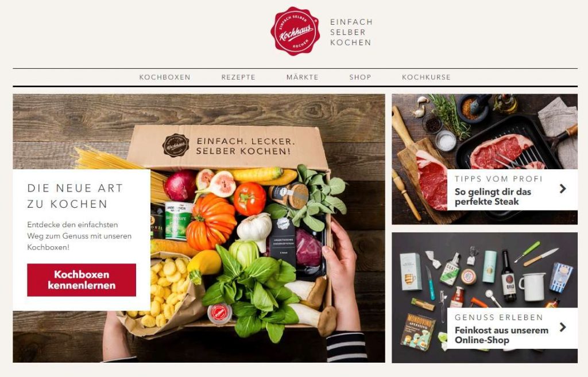Click the Genuss erleben label
This screenshot has height=377, width=588.
499,317
